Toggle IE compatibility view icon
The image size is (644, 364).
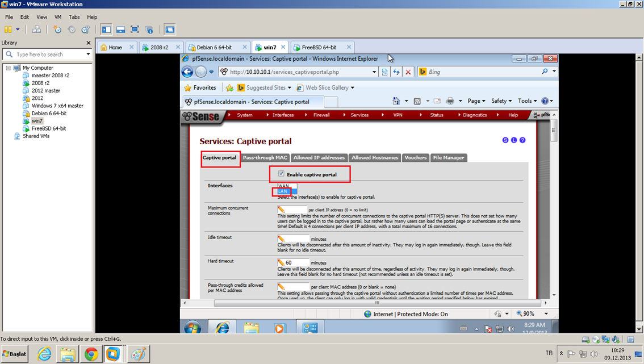(384, 72)
